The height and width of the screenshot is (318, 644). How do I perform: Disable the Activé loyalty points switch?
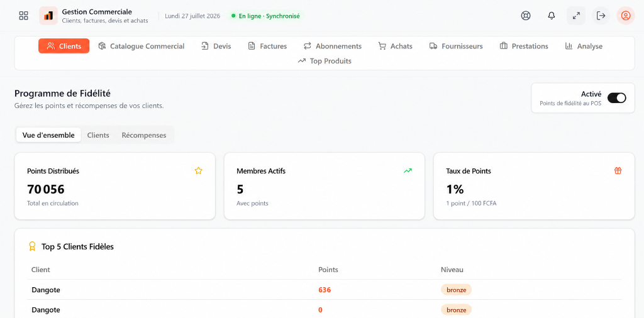tap(616, 97)
